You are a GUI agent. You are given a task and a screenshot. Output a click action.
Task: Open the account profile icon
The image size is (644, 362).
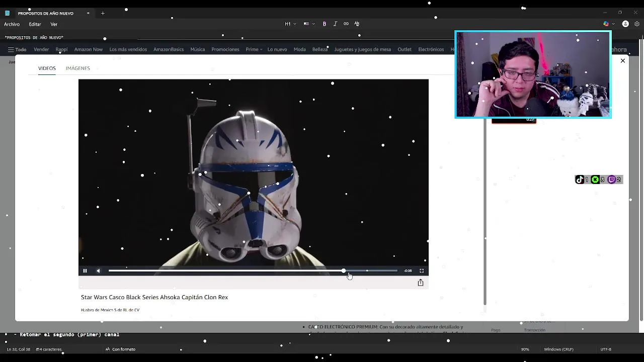(625, 24)
